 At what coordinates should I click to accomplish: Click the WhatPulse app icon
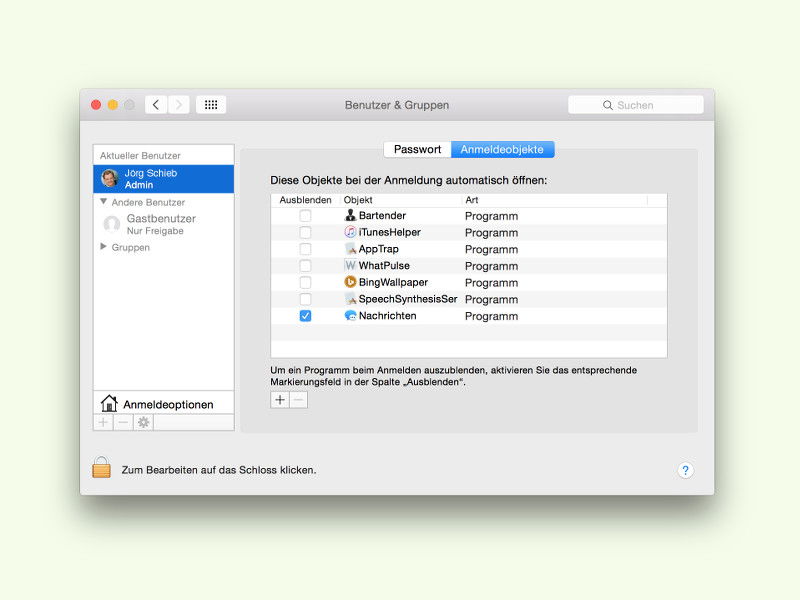pos(350,265)
